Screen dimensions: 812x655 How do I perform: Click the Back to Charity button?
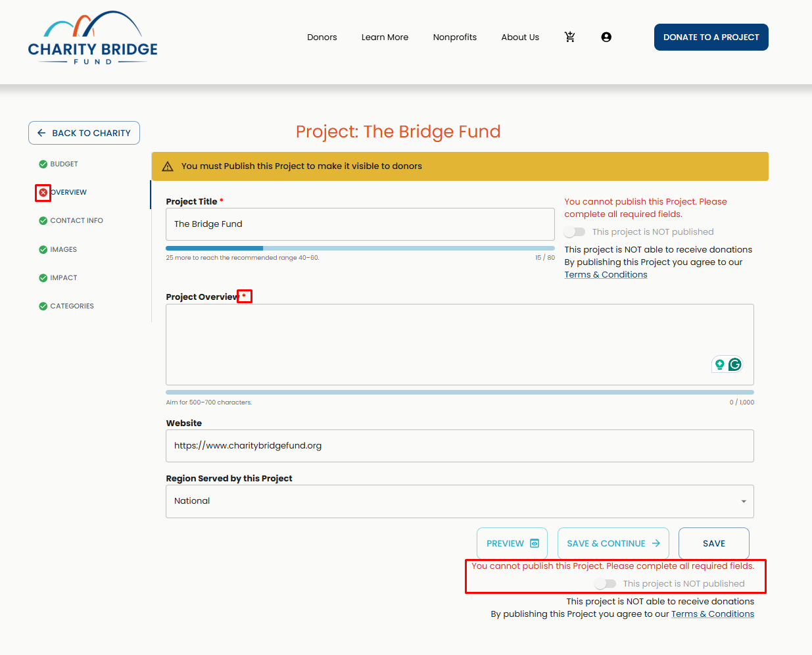point(84,133)
